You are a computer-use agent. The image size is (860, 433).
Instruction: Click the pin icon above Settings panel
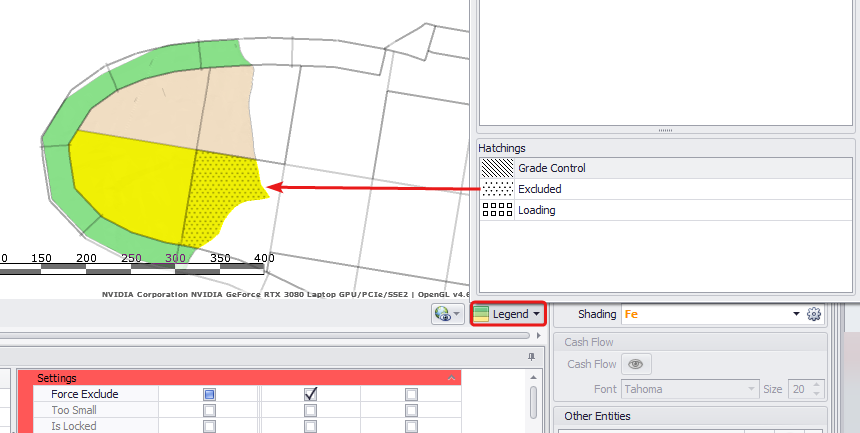click(x=531, y=357)
